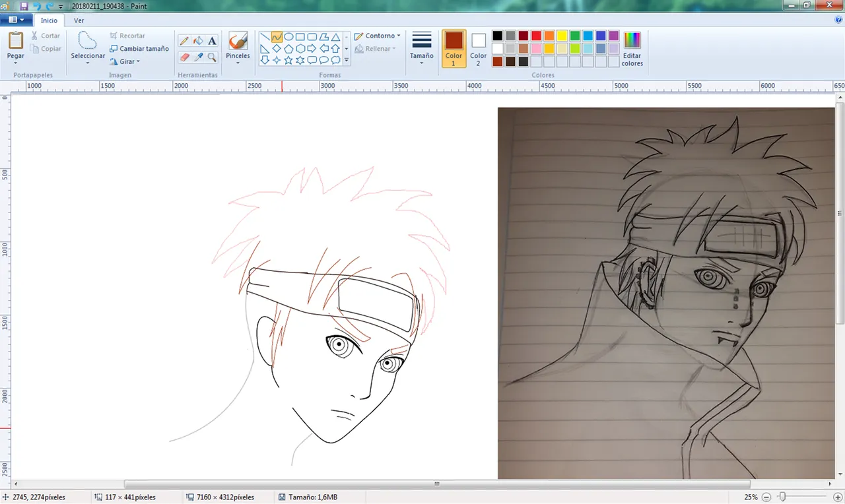Choose the Five-point star shape
This screenshot has width=845, height=504.
pyautogui.click(x=288, y=60)
